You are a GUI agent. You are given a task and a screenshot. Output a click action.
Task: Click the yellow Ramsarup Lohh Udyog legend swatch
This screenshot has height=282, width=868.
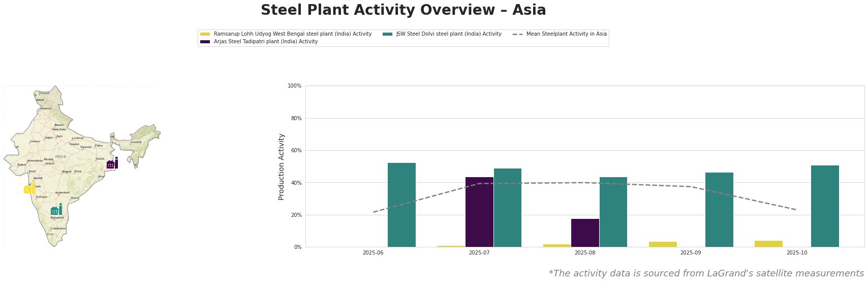(205, 34)
